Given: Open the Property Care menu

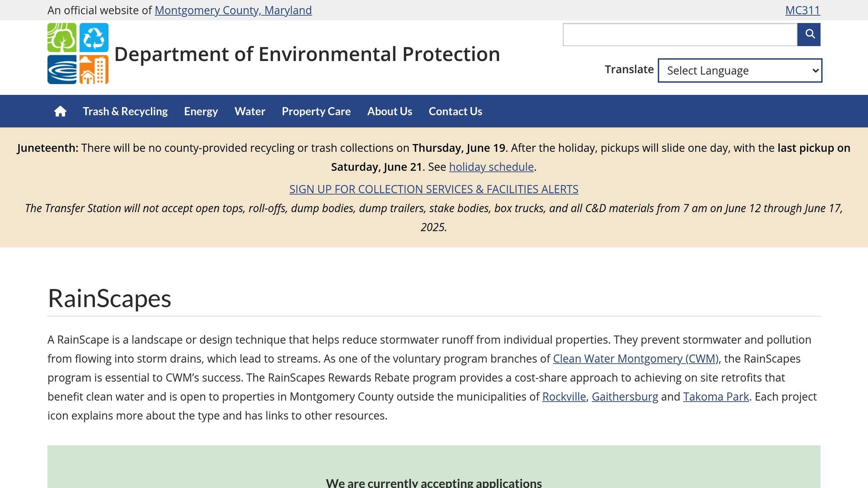Looking at the screenshot, I should [316, 111].
